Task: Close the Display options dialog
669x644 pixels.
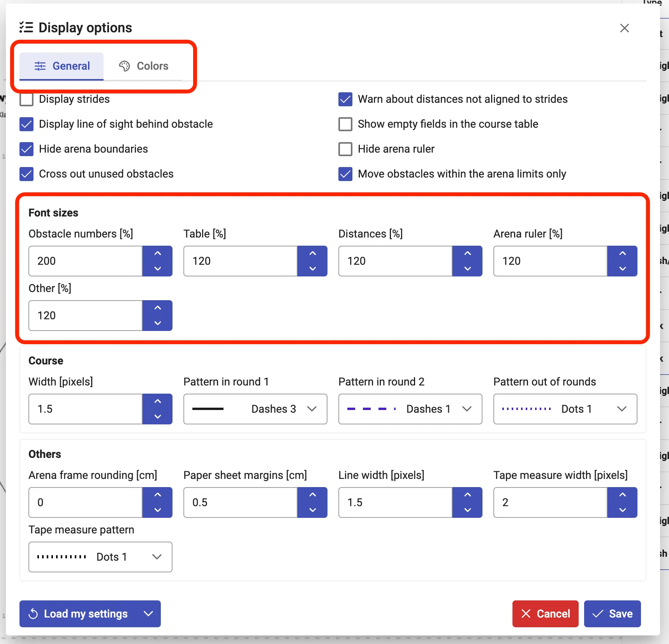Action: 624,28
